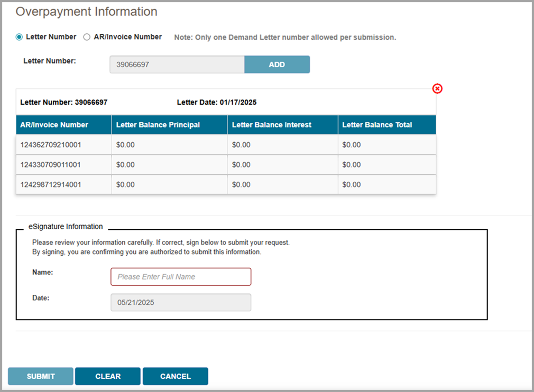The height and width of the screenshot is (392, 534).
Task: Click the Letter Number input showing 39066697
Action: [x=177, y=64]
